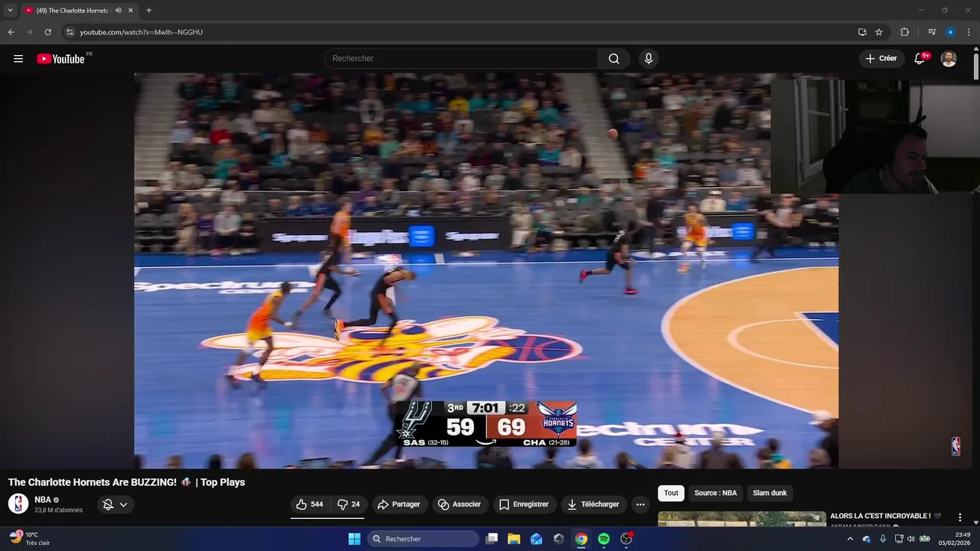Open the weather widget showing 10°C
Viewport: 980px width, 551px height.
(x=31, y=539)
